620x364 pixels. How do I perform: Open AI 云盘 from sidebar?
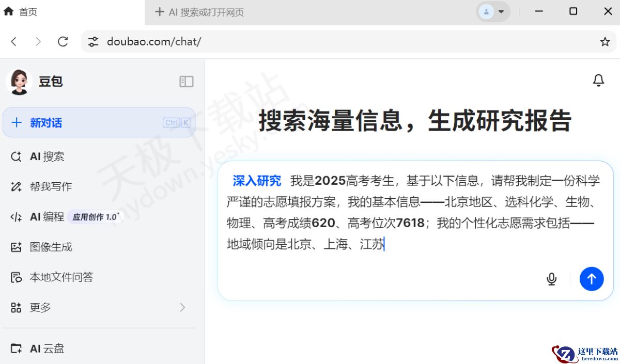(99, 349)
